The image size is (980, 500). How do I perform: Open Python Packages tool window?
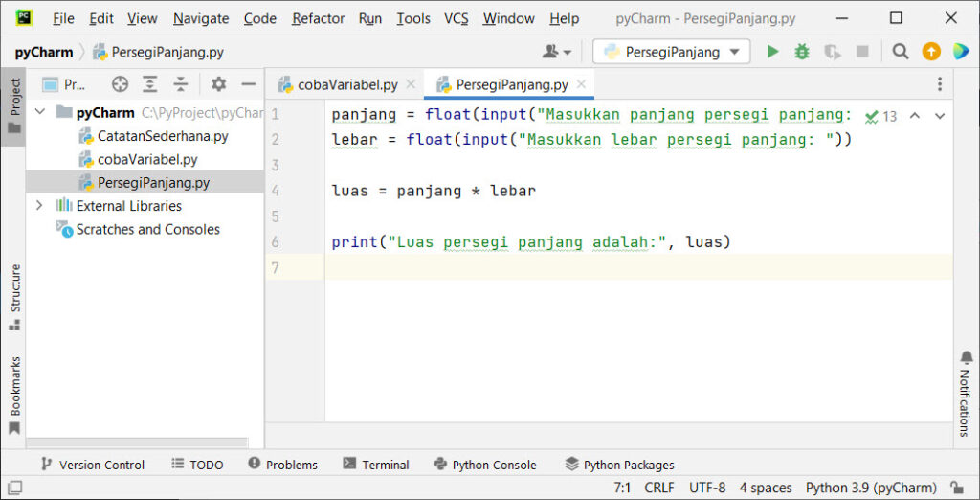pyautogui.click(x=619, y=465)
